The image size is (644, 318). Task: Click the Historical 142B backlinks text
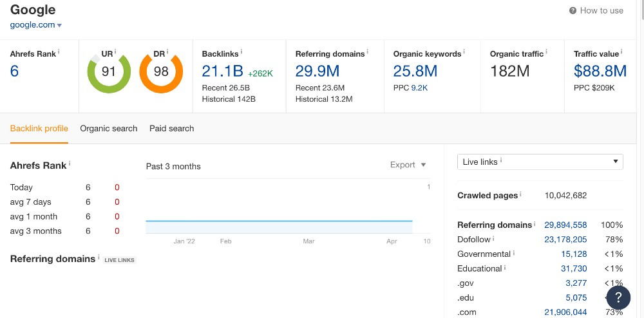point(229,99)
